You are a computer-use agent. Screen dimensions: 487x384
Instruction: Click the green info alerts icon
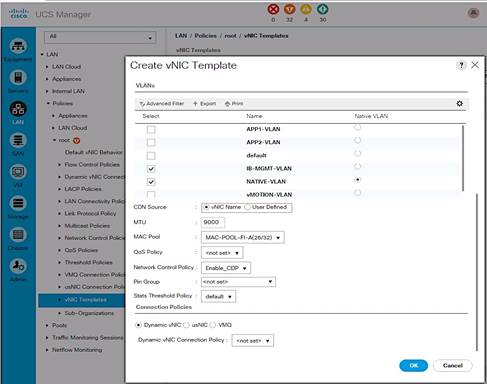(x=322, y=9)
